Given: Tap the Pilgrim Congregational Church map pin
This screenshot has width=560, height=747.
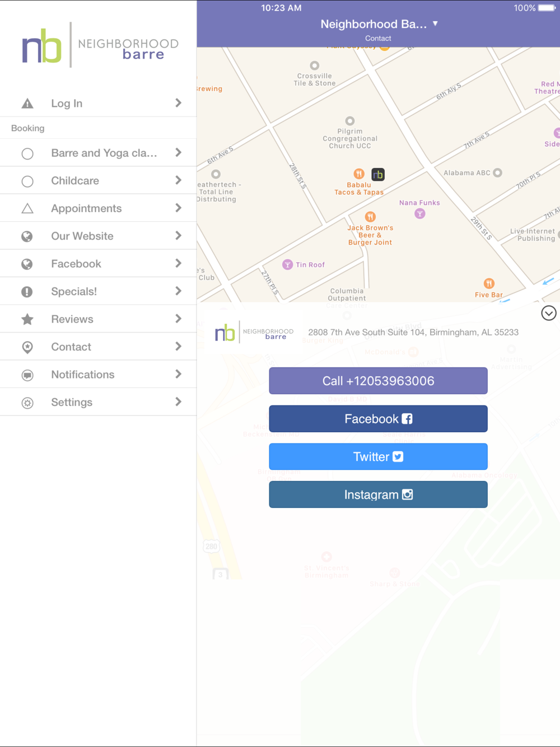Looking at the screenshot, I should (350, 121).
